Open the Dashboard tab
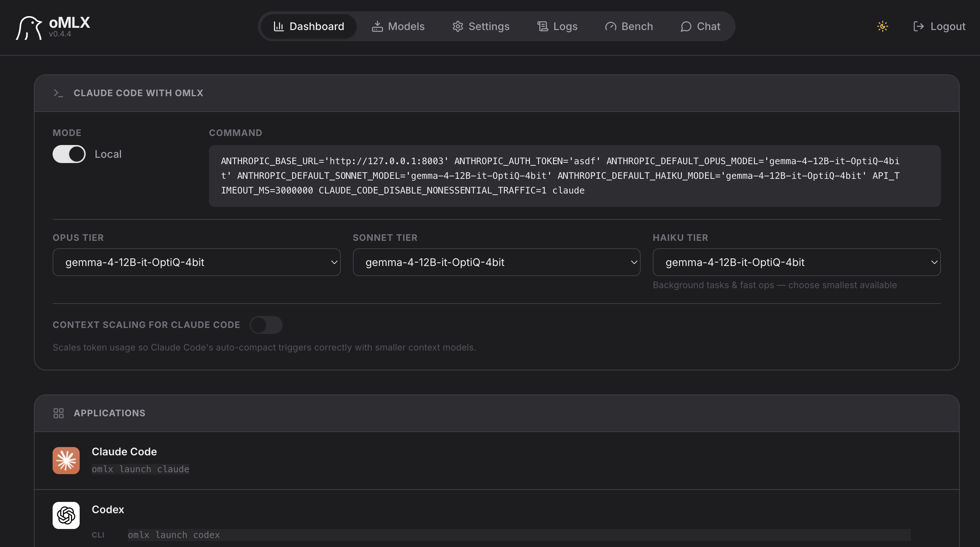Image resolution: width=980 pixels, height=547 pixels. pyautogui.click(x=309, y=26)
